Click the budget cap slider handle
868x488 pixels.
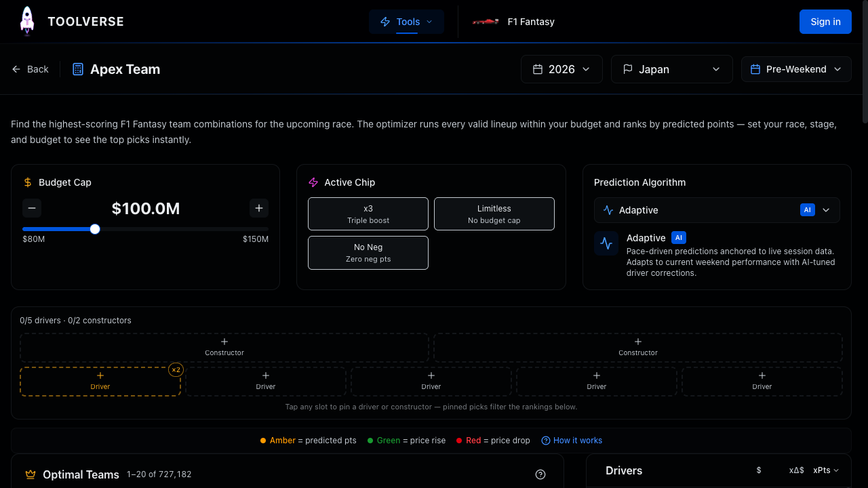tap(95, 229)
